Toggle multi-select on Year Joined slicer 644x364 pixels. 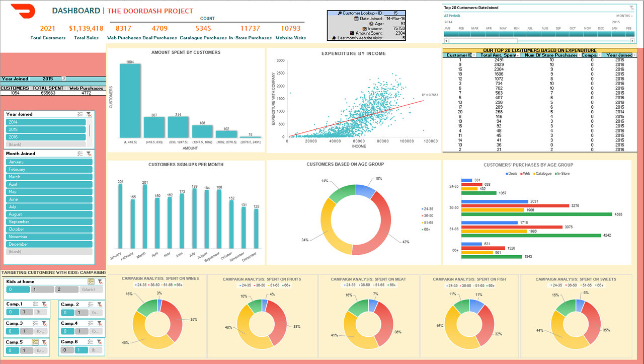coord(80,114)
